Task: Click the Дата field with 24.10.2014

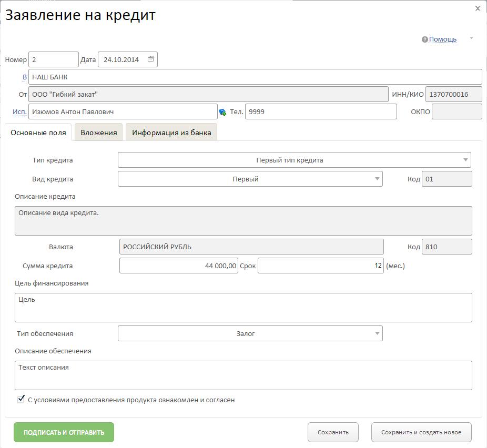Action: click(128, 59)
